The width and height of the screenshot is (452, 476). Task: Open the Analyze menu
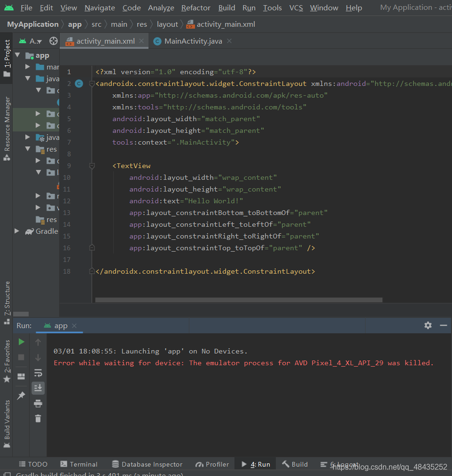(x=161, y=8)
